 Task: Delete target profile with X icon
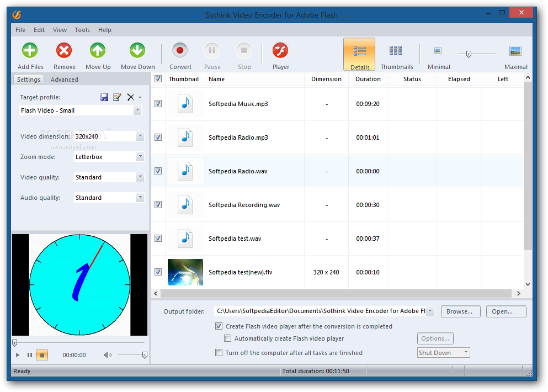130,97
